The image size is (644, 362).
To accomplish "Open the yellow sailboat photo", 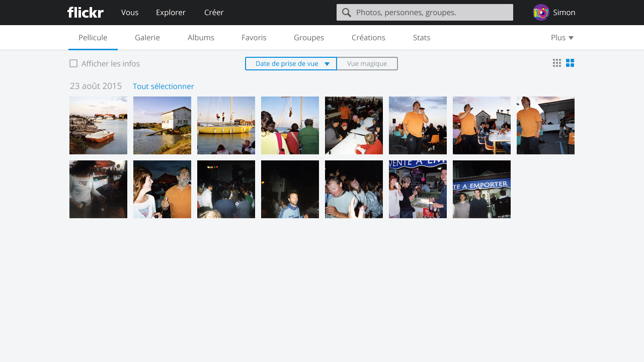I will 226,125.
